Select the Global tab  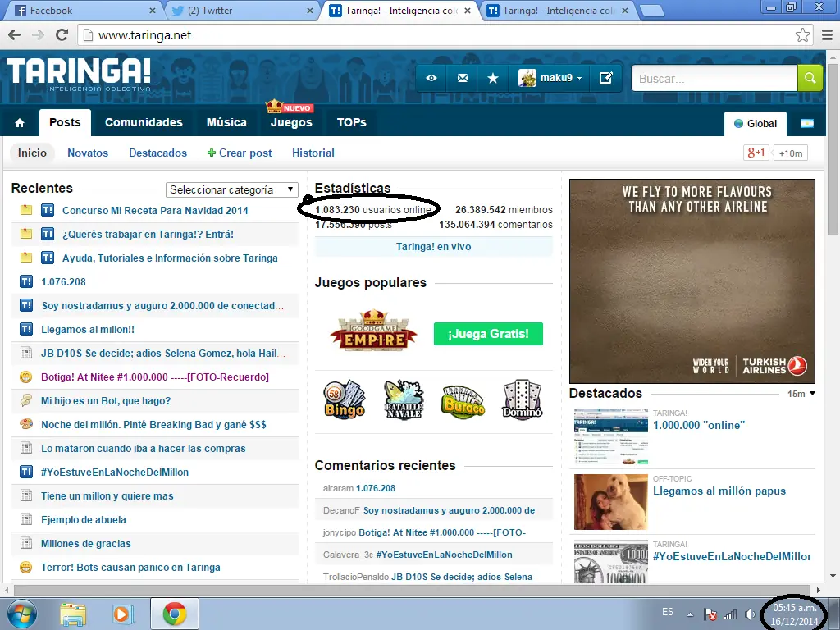[756, 124]
